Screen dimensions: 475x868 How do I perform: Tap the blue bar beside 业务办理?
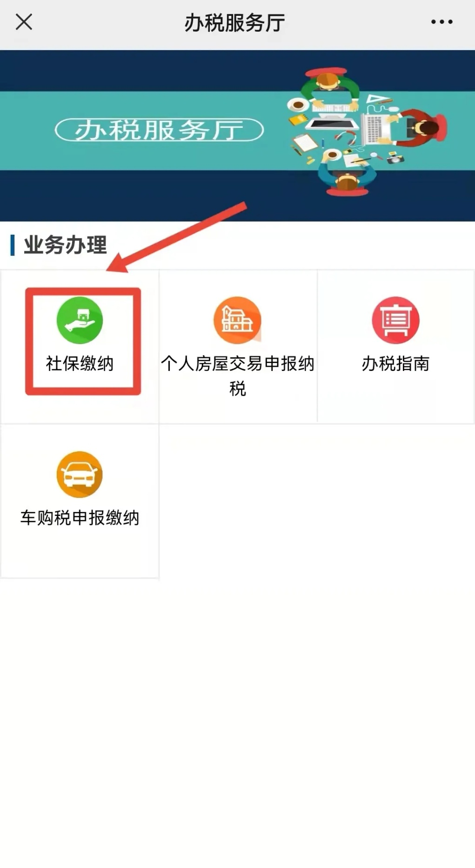(13, 245)
